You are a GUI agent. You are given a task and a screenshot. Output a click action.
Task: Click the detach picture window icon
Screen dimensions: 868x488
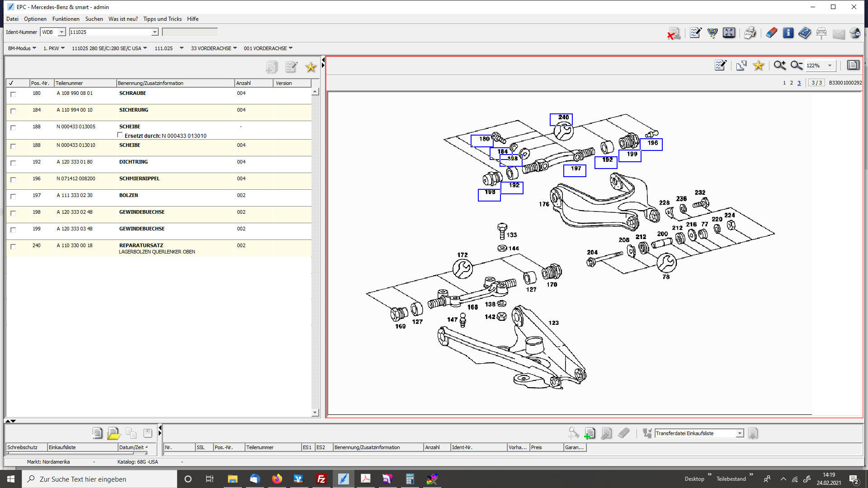point(741,66)
